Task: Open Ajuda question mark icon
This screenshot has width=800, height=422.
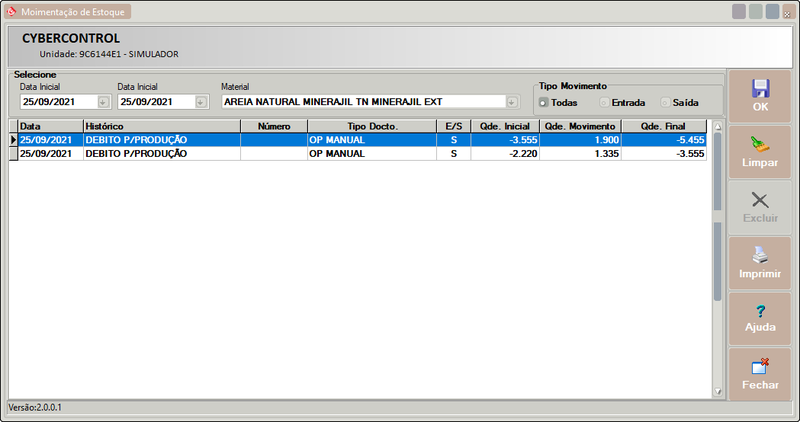Action: pyautogui.click(x=759, y=311)
